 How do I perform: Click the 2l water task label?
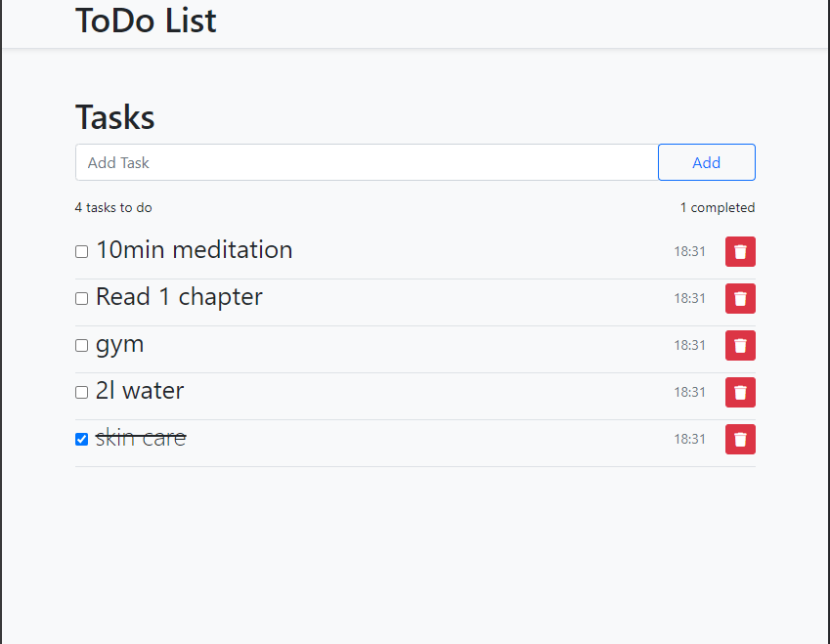(x=140, y=391)
